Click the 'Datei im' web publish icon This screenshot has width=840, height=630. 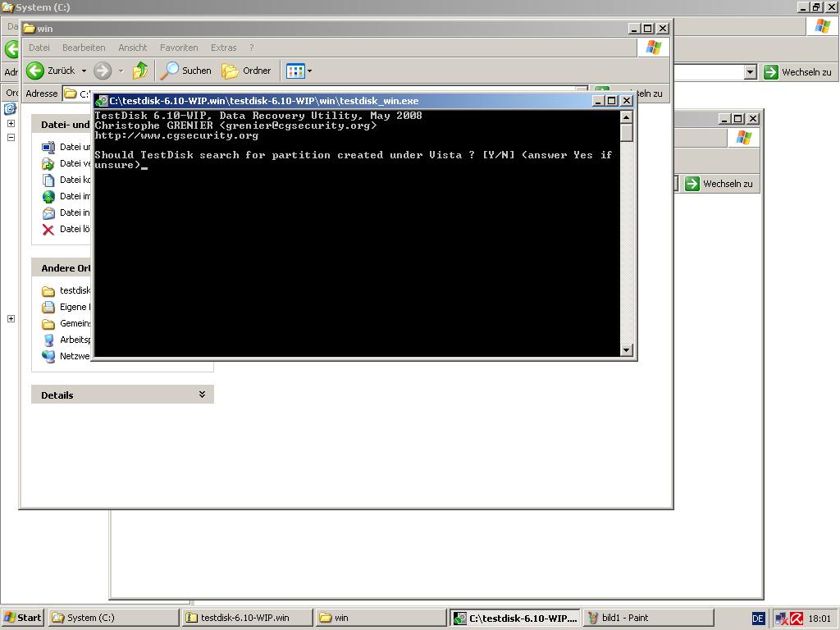pos(48,197)
